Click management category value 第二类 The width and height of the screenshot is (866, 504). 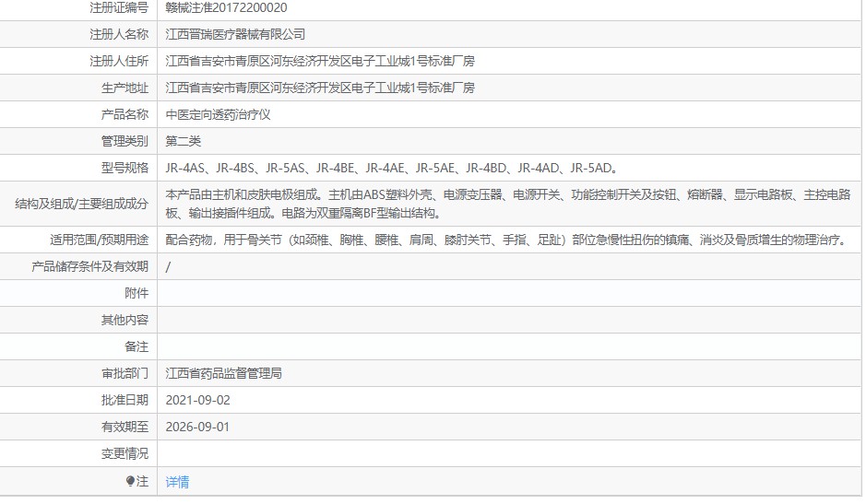coord(184,141)
